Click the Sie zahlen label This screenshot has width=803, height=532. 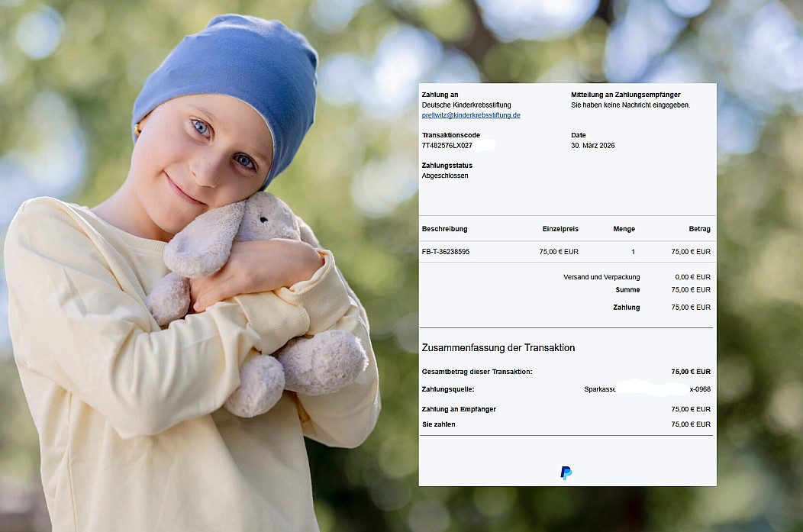coord(438,424)
